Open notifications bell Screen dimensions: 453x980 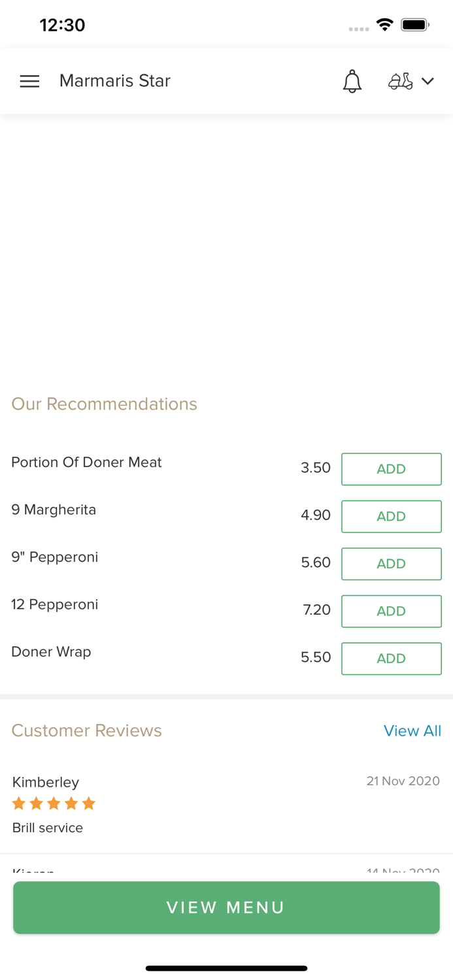(352, 81)
